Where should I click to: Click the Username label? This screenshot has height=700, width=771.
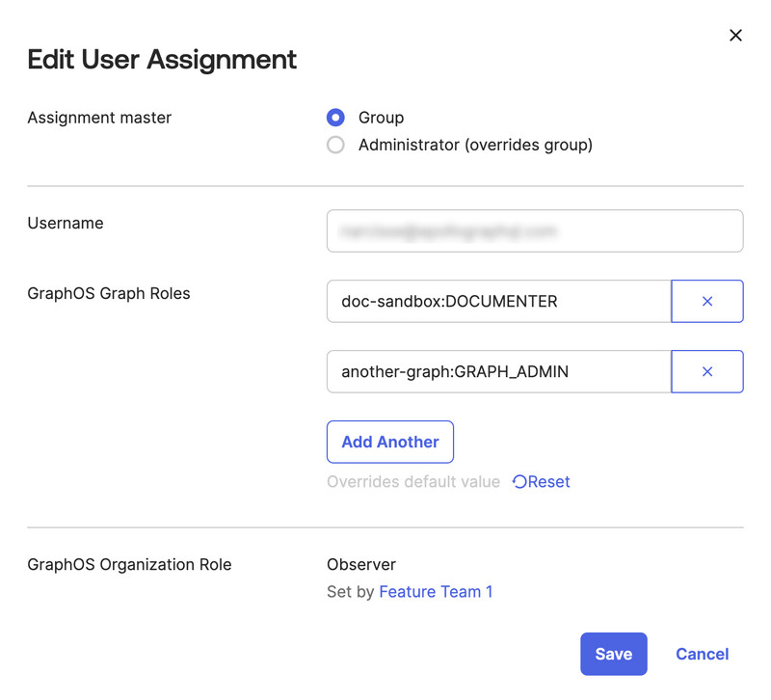click(66, 224)
